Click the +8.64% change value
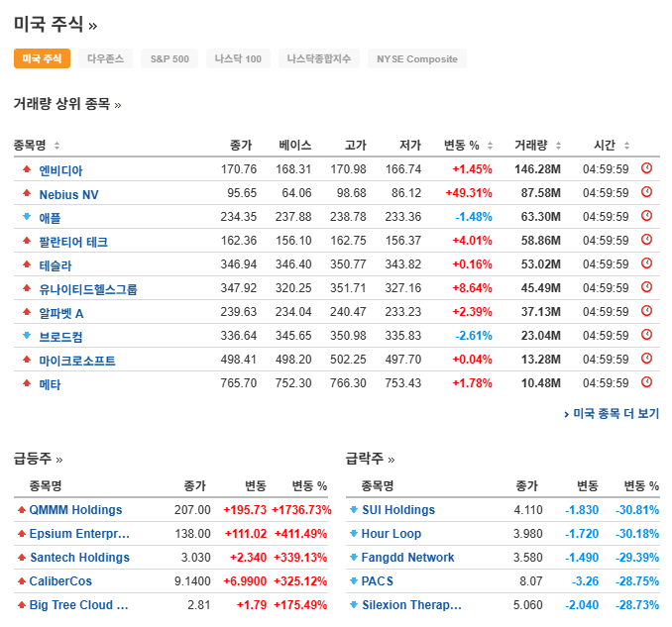This screenshot has width=672, height=627. pos(473,288)
